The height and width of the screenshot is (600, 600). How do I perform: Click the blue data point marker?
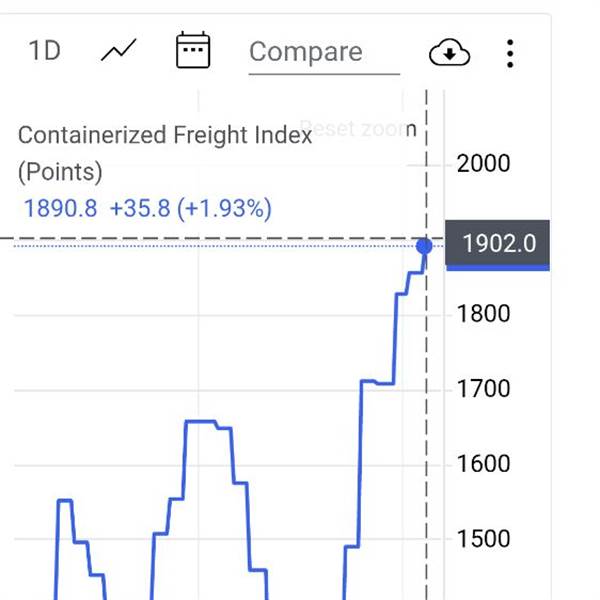tap(424, 245)
